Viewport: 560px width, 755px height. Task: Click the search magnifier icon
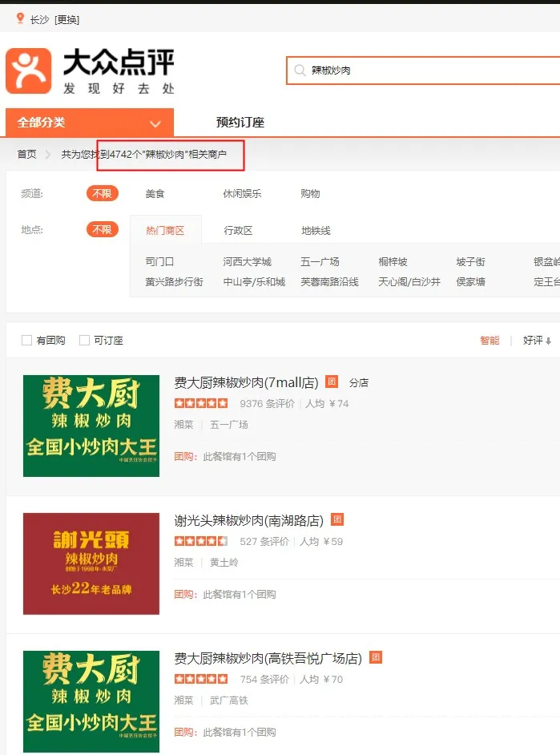(x=300, y=71)
